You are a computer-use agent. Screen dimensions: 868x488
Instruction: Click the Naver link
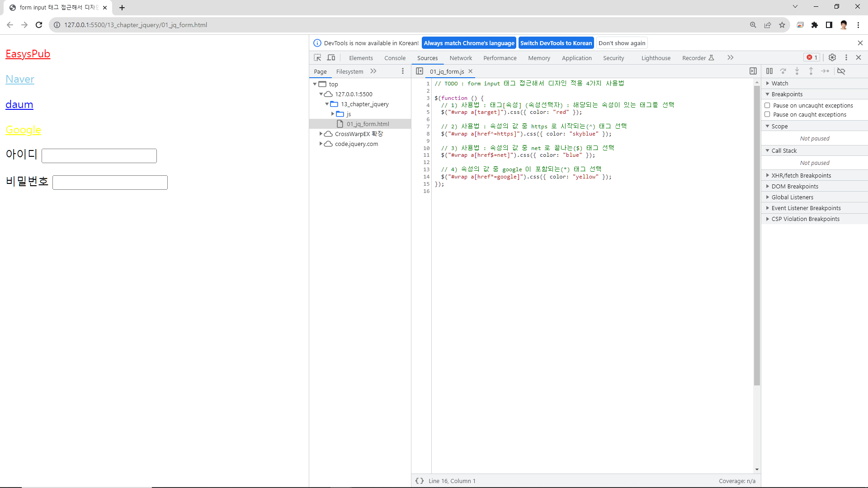point(20,79)
